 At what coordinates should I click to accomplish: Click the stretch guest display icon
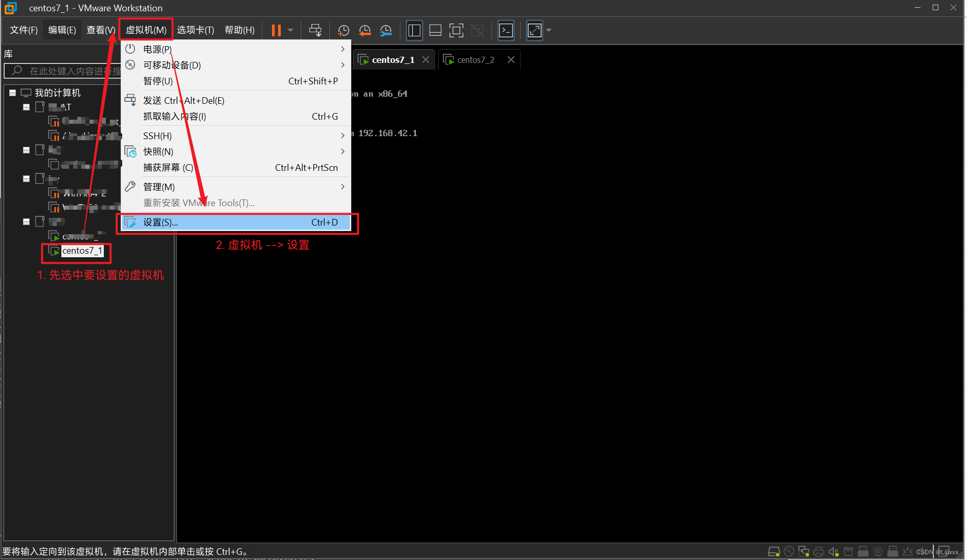534,30
